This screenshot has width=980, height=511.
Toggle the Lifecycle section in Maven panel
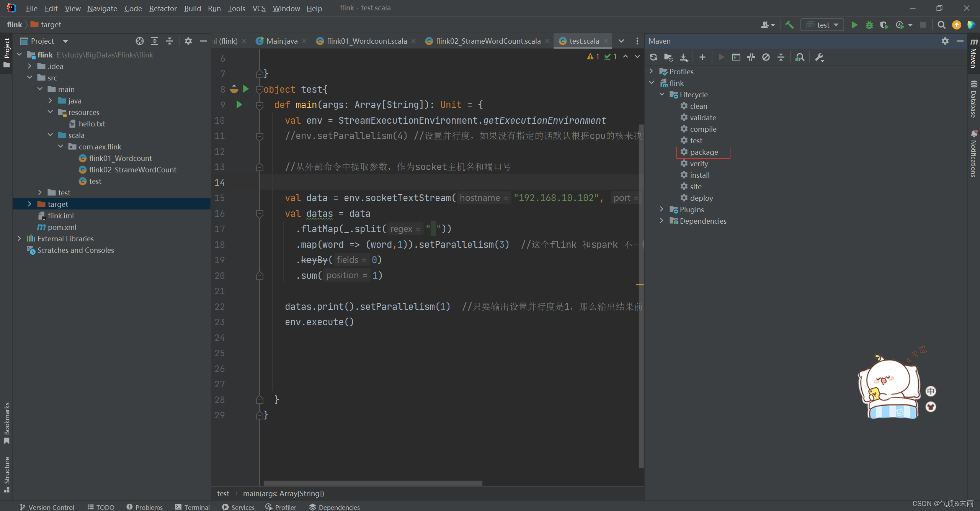[x=662, y=94]
